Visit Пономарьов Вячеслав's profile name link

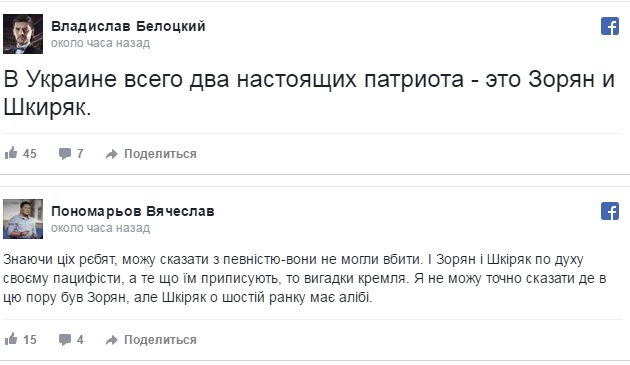[x=133, y=211]
